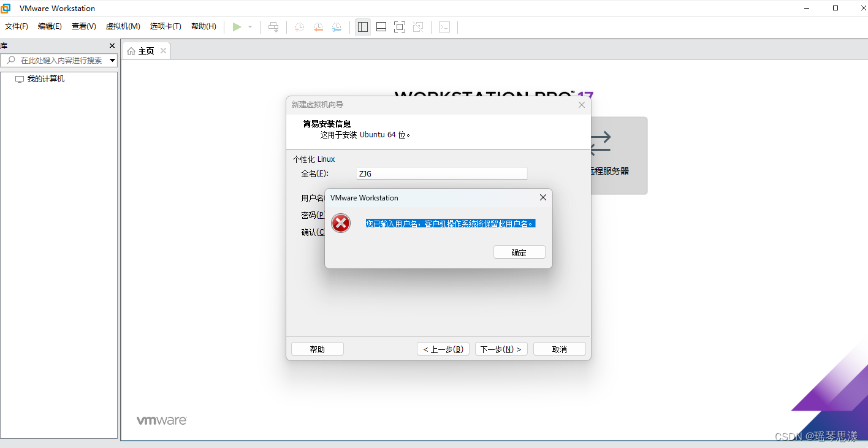Click the unity mode icon

[418, 27]
